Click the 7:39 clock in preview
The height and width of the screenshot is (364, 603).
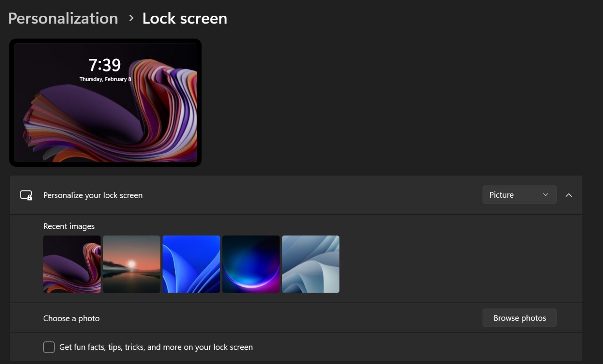[104, 65]
